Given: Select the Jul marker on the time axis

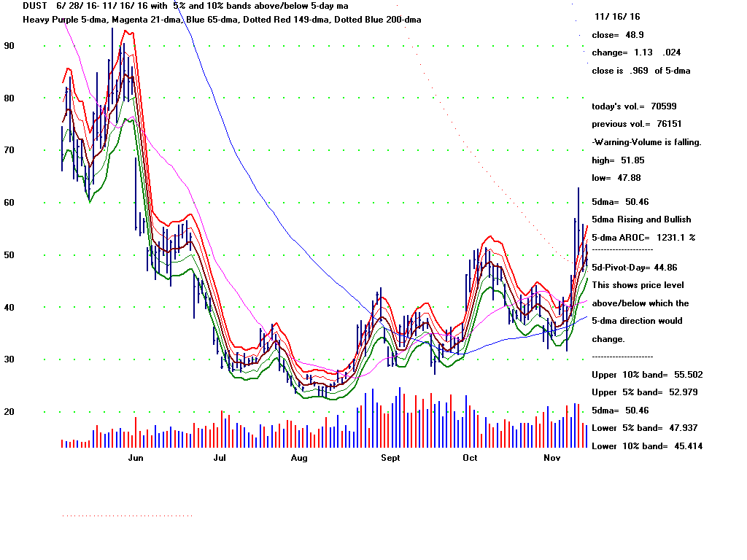Looking at the screenshot, I should click(x=220, y=458).
